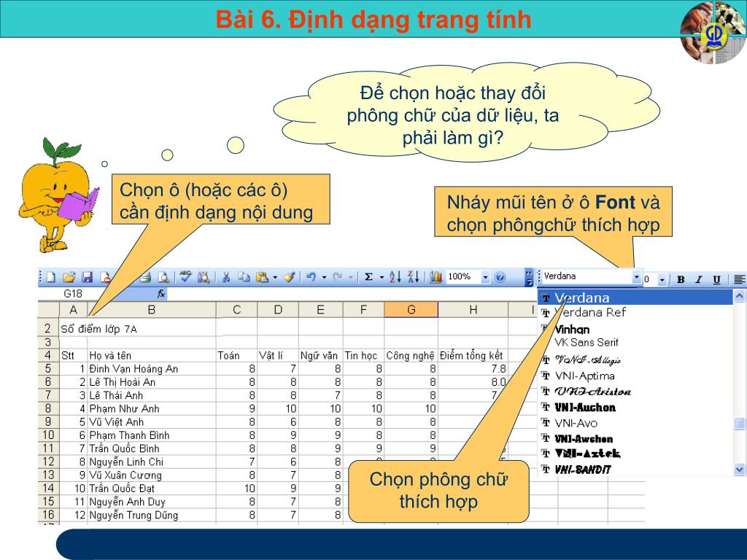
Task: Select column A header
Action: coord(73,309)
